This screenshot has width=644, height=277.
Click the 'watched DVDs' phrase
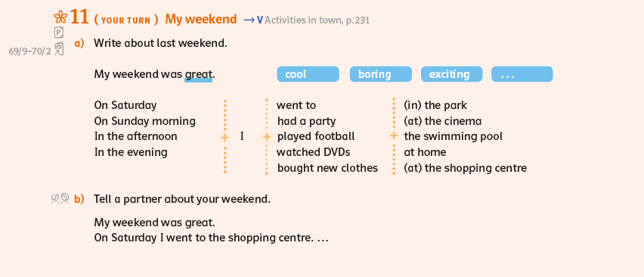coord(314,152)
